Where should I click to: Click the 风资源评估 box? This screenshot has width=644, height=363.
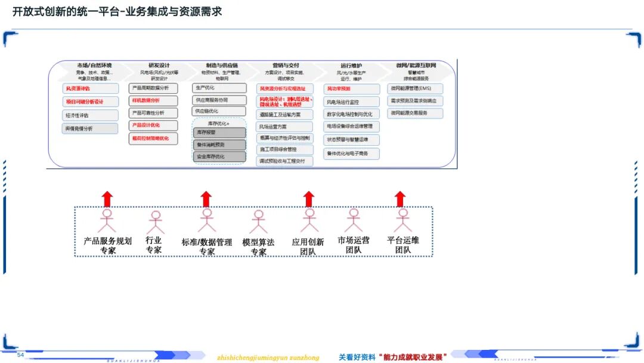(91, 88)
